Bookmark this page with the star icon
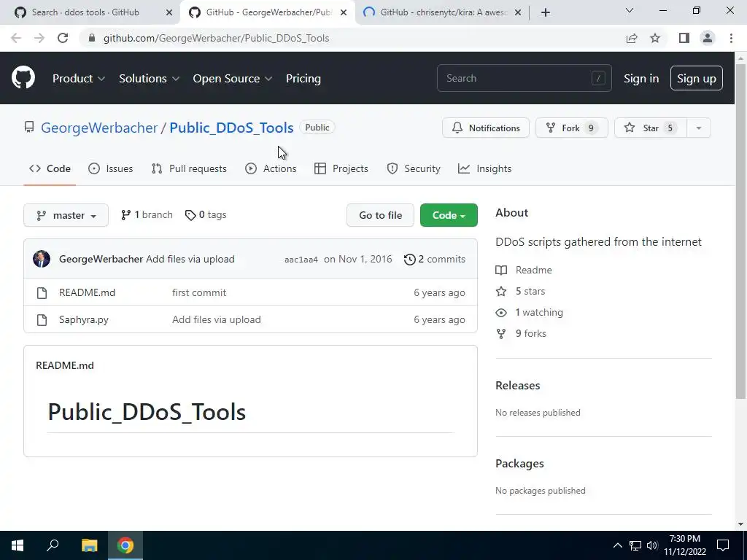 [655, 38]
